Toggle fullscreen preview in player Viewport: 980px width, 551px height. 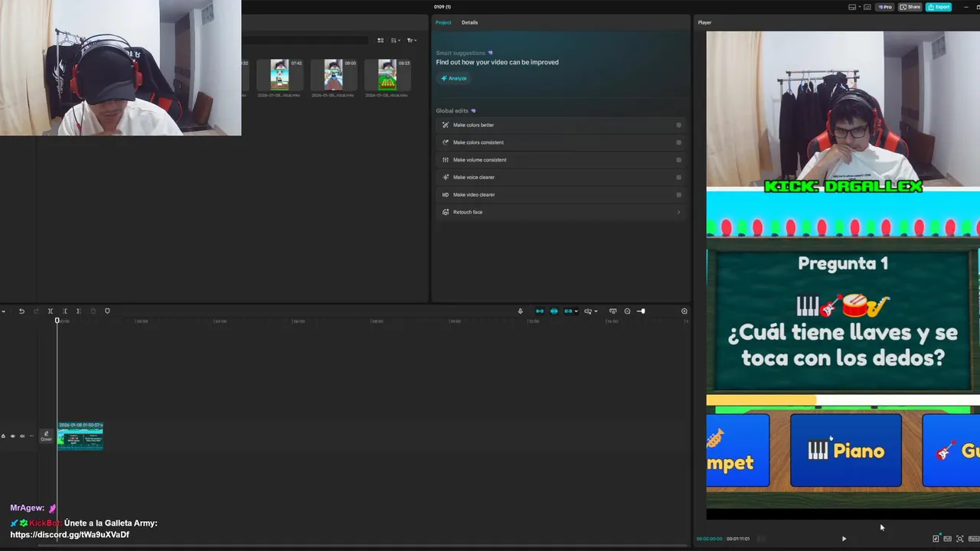pos(960,539)
